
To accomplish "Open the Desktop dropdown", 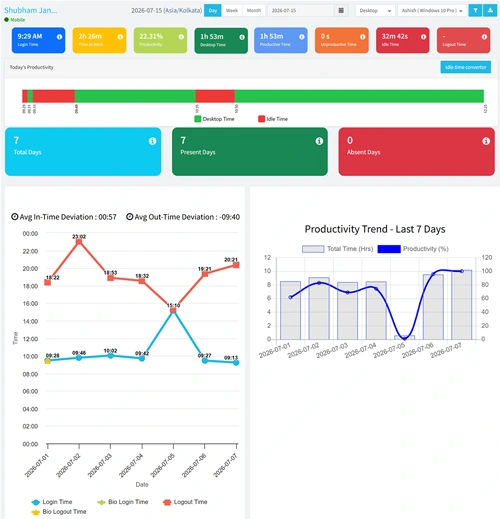I will pos(375,10).
